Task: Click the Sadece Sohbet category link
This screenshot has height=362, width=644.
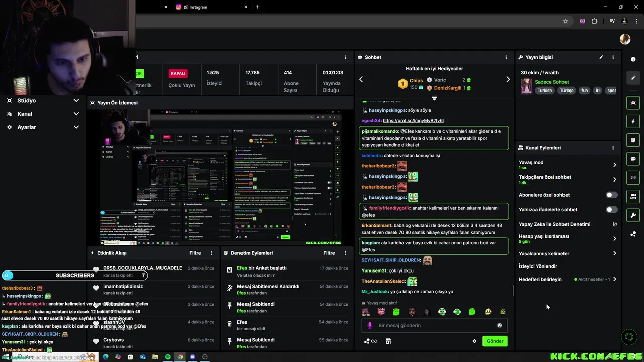Action: [551, 82]
